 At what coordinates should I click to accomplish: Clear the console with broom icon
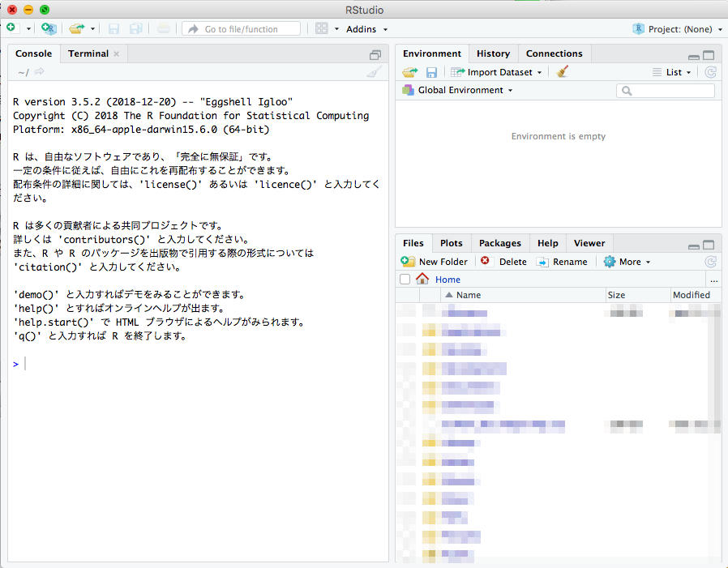click(x=375, y=71)
